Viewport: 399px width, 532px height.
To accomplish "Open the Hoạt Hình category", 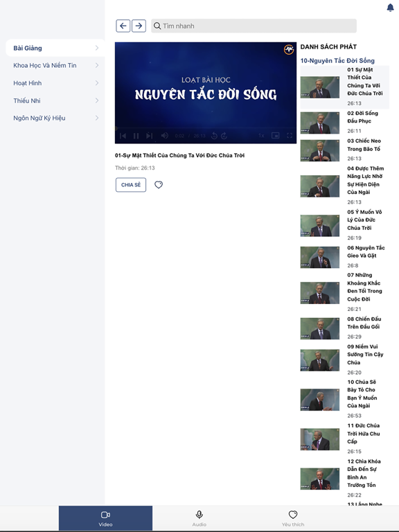I will (x=55, y=83).
